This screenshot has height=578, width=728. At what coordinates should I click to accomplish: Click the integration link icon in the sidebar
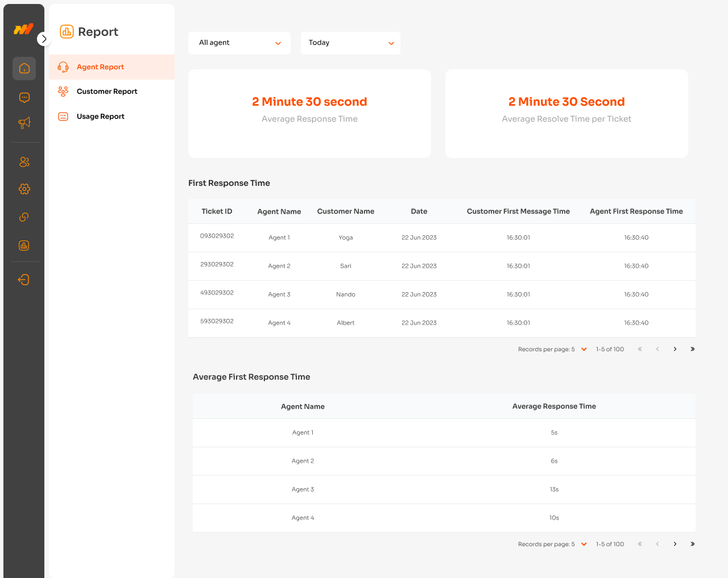point(24,217)
